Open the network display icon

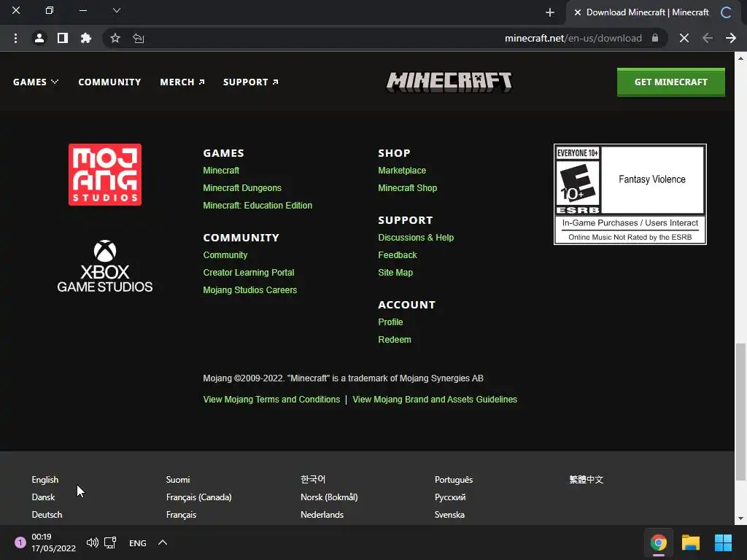pyautogui.click(x=111, y=542)
